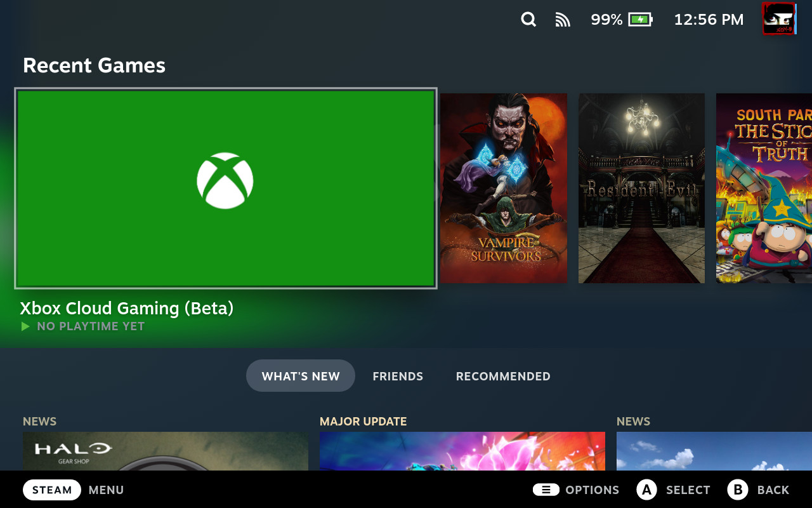This screenshot has height=508, width=812.
Task: Click the NO PLAYTIME YET label
Action: pos(91,326)
